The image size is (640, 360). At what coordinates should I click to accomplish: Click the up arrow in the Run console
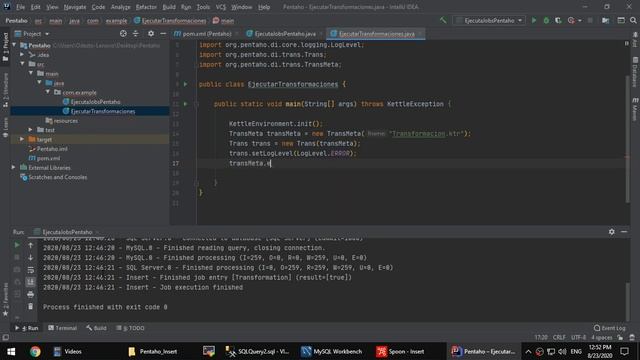(x=31, y=245)
